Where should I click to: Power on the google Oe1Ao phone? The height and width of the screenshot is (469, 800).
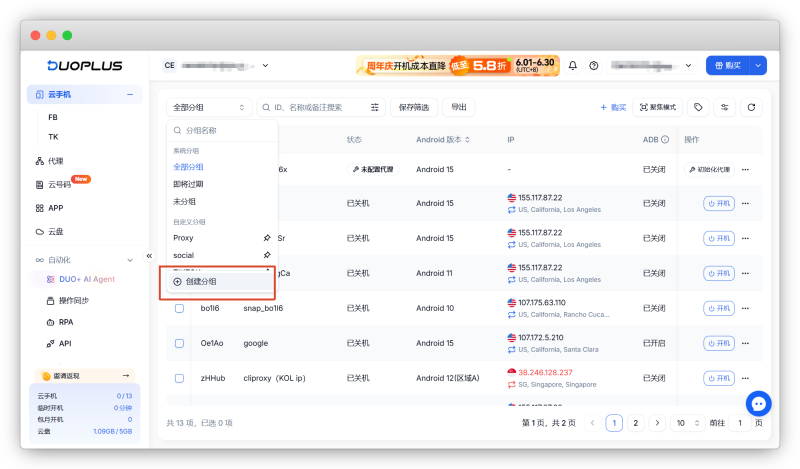click(719, 343)
